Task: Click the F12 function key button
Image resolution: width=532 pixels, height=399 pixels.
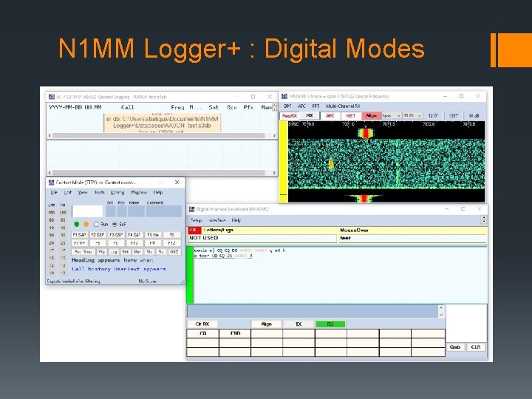Action: tap(171, 243)
